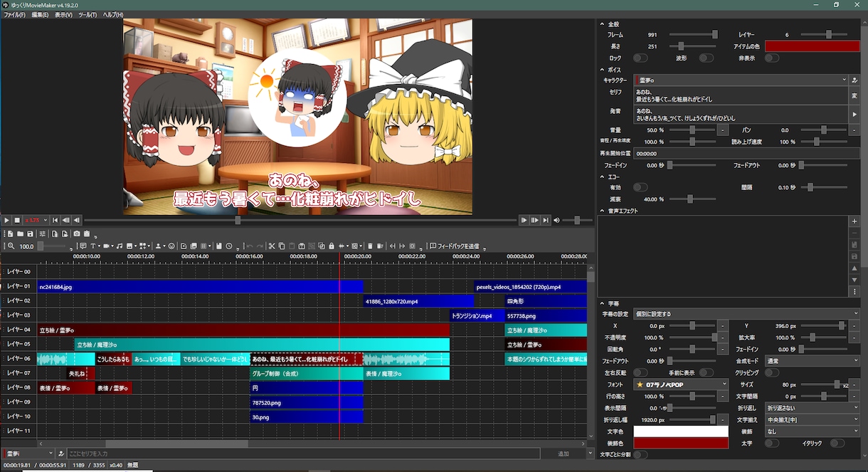868x472 pixels.
Task: Open the フォント dropdown 07ラノベPOP
Action: click(681, 384)
